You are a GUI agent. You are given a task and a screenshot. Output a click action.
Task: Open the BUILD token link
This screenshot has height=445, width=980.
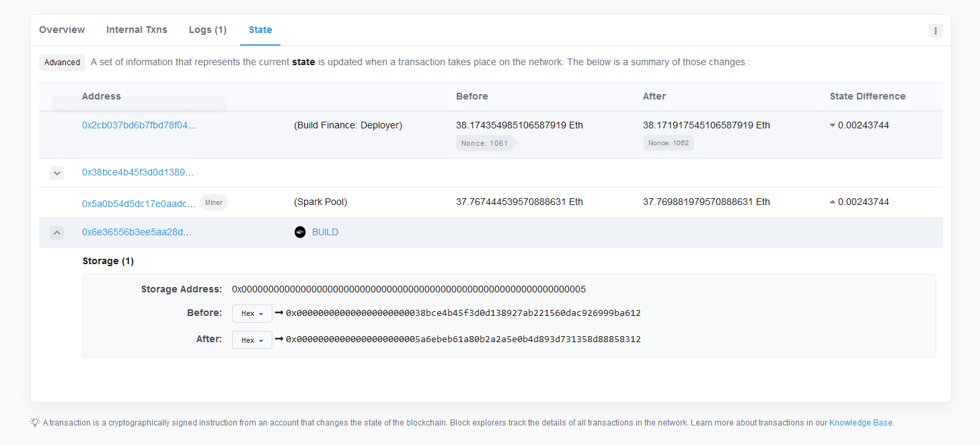(325, 233)
